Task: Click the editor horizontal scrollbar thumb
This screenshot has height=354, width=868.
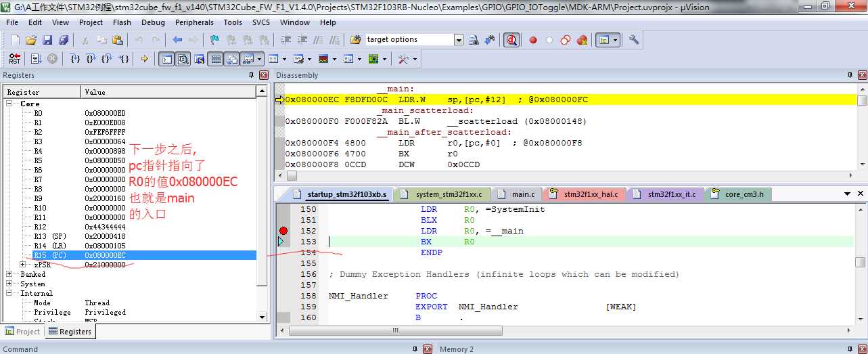Action: coord(395,330)
